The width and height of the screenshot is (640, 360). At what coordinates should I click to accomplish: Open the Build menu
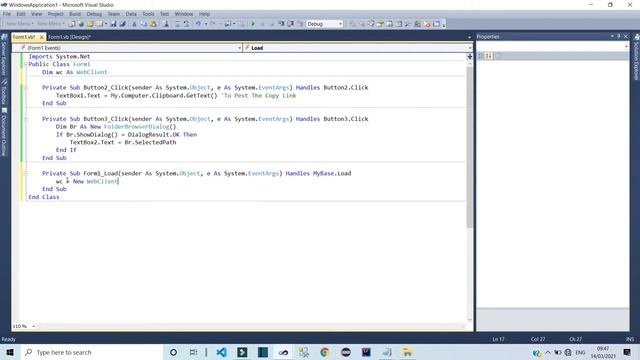75,14
